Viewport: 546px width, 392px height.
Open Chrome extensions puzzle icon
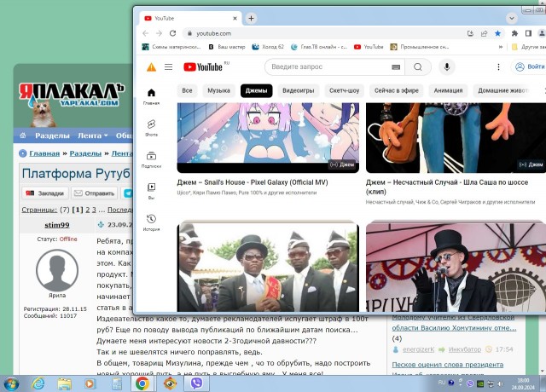[514, 33]
